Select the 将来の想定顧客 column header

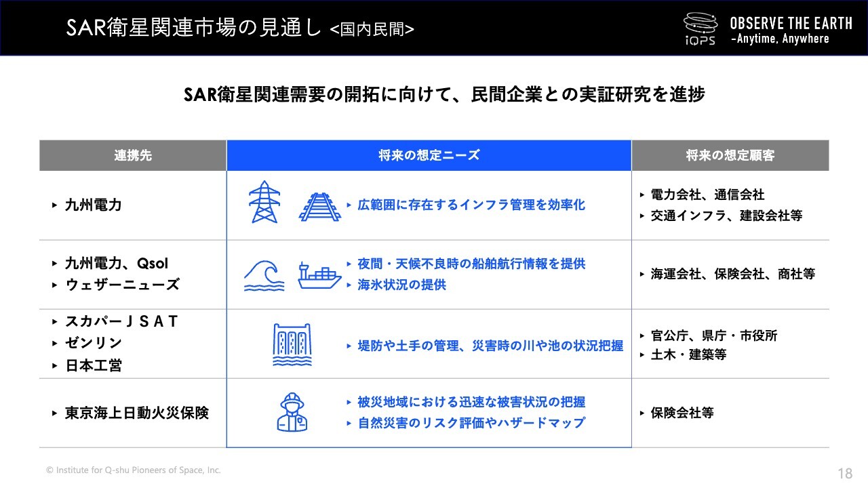tap(730, 155)
